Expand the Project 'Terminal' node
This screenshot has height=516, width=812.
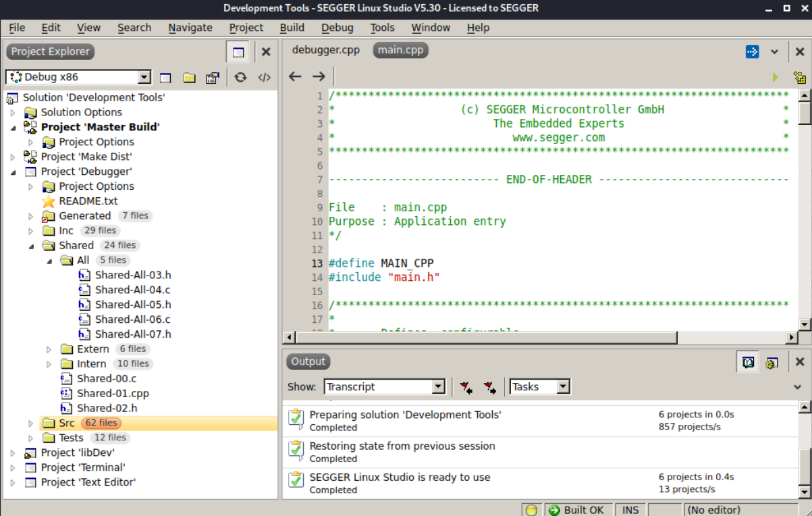click(x=13, y=467)
